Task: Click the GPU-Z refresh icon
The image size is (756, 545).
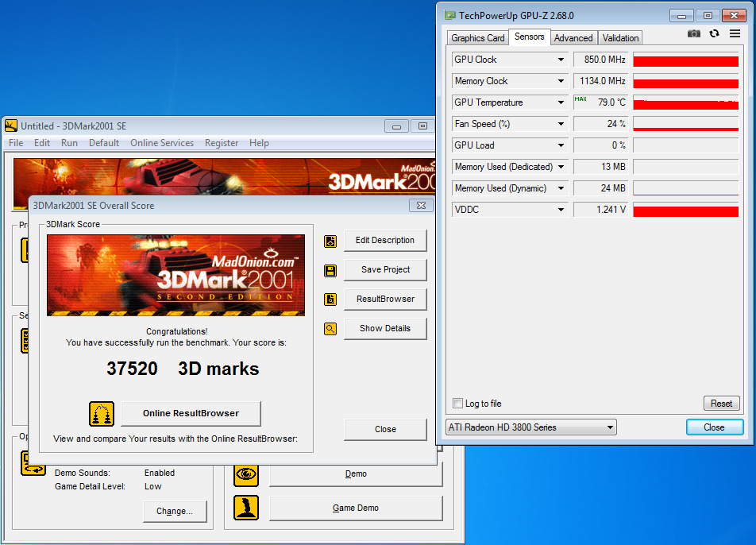Action: [714, 33]
